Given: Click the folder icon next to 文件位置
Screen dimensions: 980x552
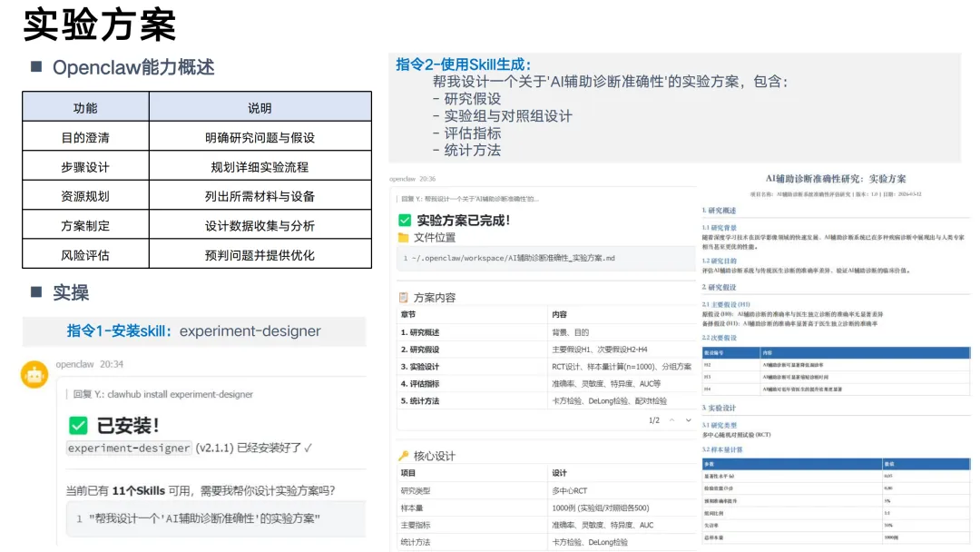Looking at the screenshot, I should click(x=403, y=238).
